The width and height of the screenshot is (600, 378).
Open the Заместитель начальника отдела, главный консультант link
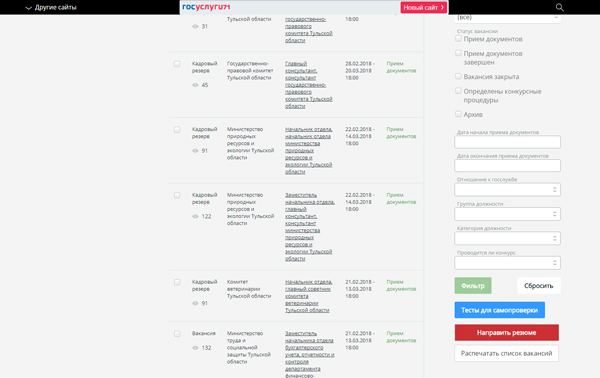click(310, 227)
